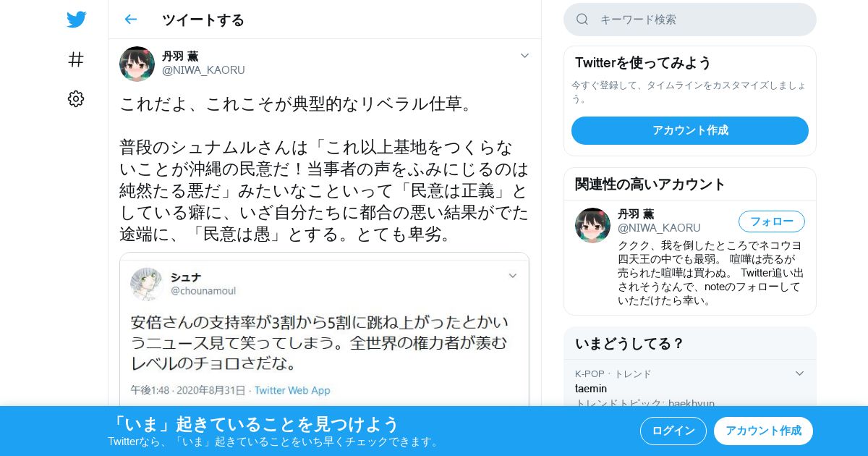Open 丹羽 薫 avatar on the main tweet
Image resolution: width=868 pixels, height=456 pixels.
(x=137, y=64)
